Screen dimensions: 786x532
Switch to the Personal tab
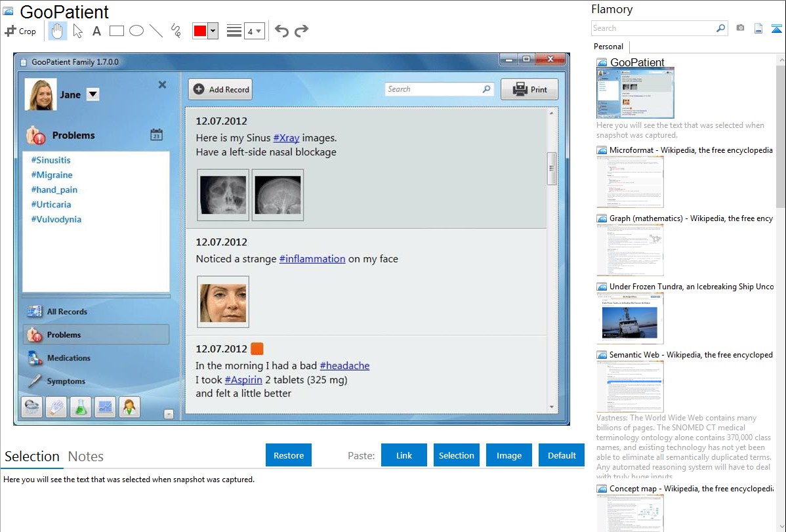[x=609, y=47]
